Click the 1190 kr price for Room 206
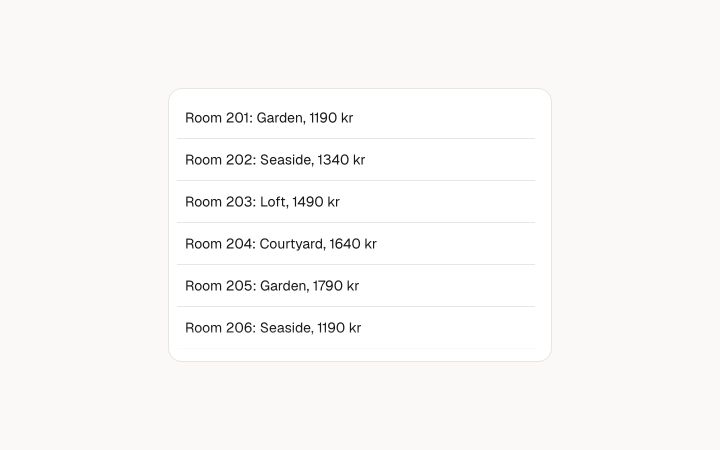Viewport: 720px width, 450px height. click(x=339, y=328)
